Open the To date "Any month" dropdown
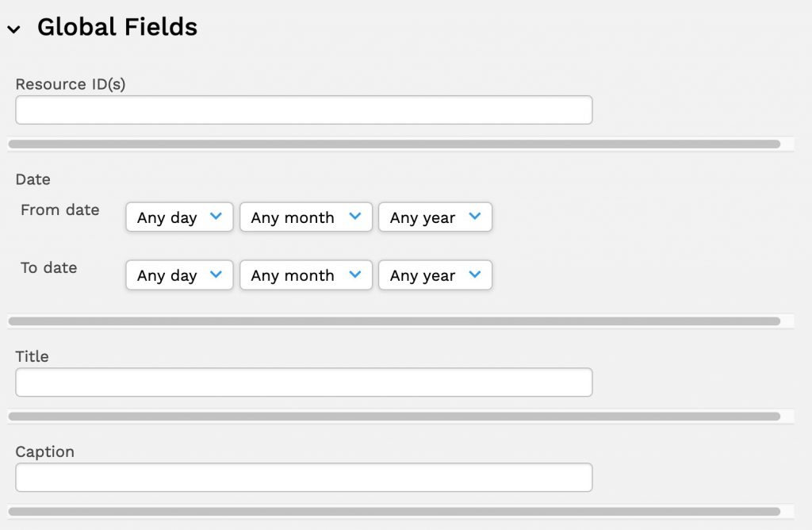The width and height of the screenshot is (812, 530). [x=306, y=275]
